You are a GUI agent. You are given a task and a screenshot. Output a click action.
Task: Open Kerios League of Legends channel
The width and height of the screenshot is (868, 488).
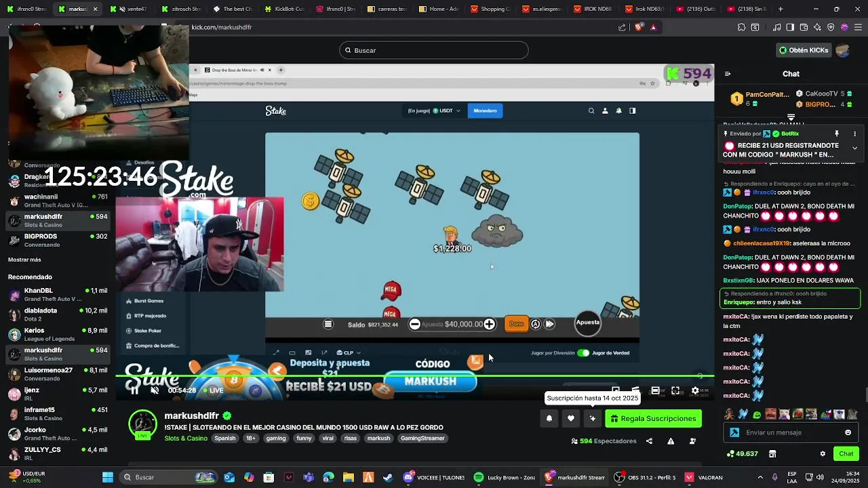(x=57, y=334)
